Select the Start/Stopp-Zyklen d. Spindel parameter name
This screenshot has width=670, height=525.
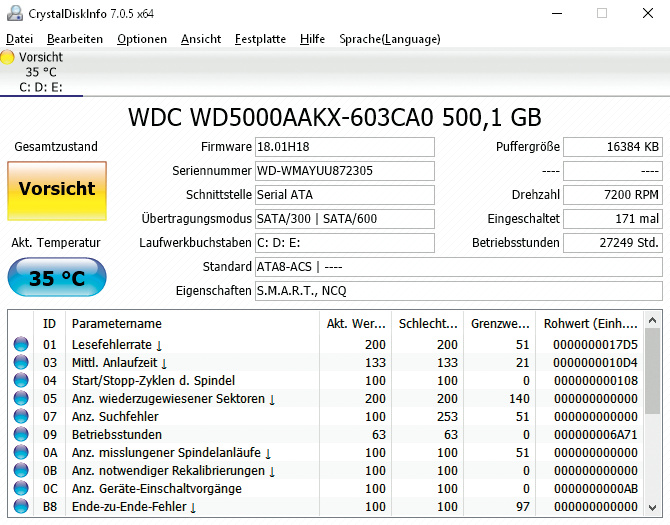(153, 380)
